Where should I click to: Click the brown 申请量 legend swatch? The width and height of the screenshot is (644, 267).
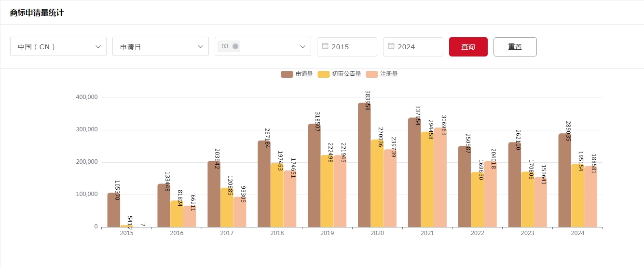point(287,74)
